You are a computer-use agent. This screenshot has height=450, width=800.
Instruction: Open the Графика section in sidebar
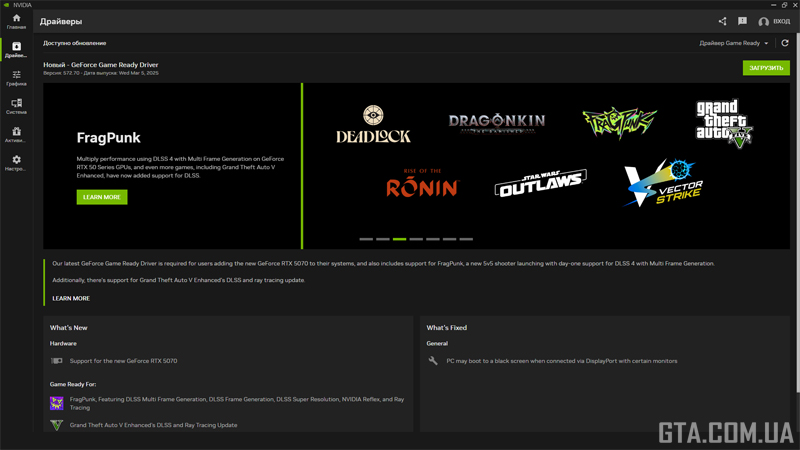click(16, 78)
